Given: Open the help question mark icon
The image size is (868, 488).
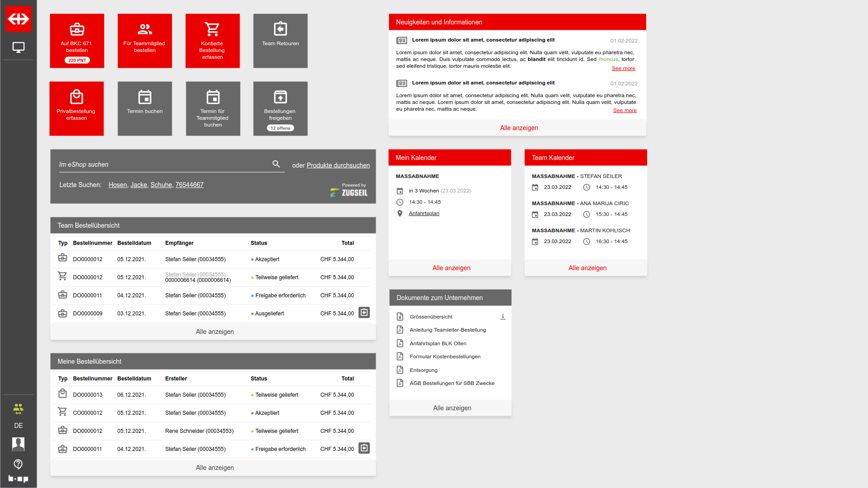Looking at the screenshot, I should [x=18, y=464].
